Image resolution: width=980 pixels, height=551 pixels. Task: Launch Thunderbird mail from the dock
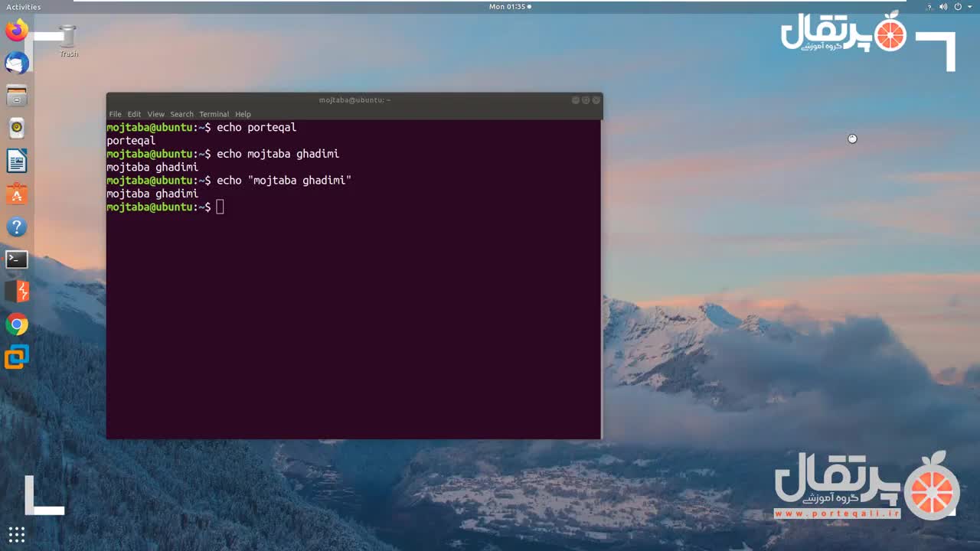pos(17,64)
